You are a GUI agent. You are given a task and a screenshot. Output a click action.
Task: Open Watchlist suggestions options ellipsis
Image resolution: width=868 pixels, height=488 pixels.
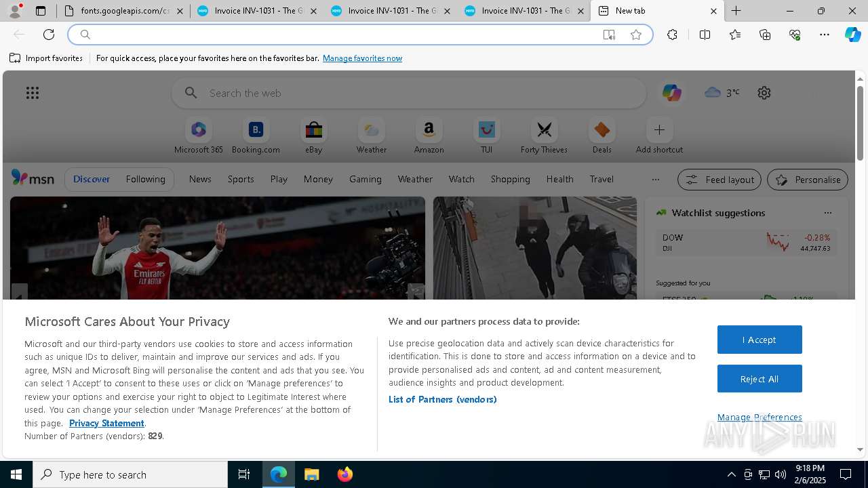click(827, 213)
